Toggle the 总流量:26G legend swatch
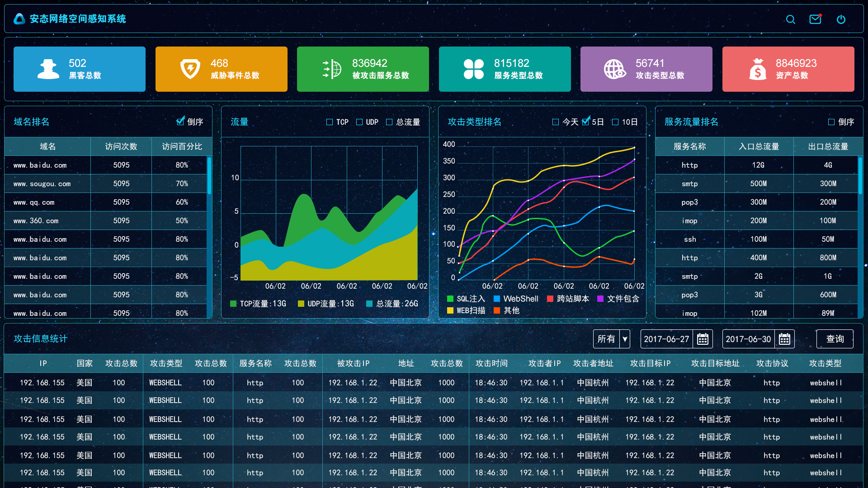Screen dimensions: 868x488 [x=369, y=304]
